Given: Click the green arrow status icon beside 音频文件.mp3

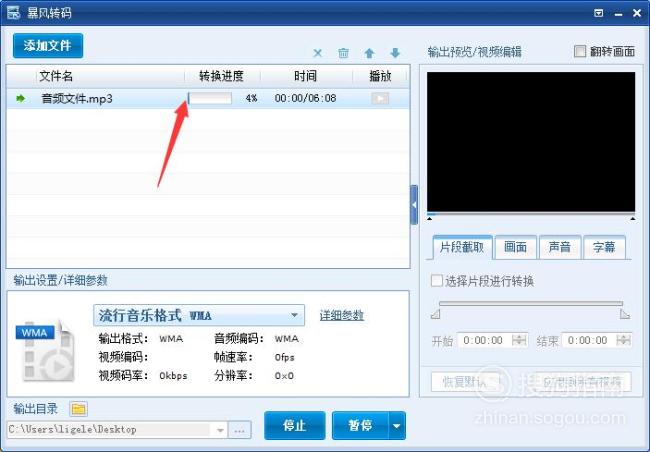Looking at the screenshot, I should click(x=20, y=99).
